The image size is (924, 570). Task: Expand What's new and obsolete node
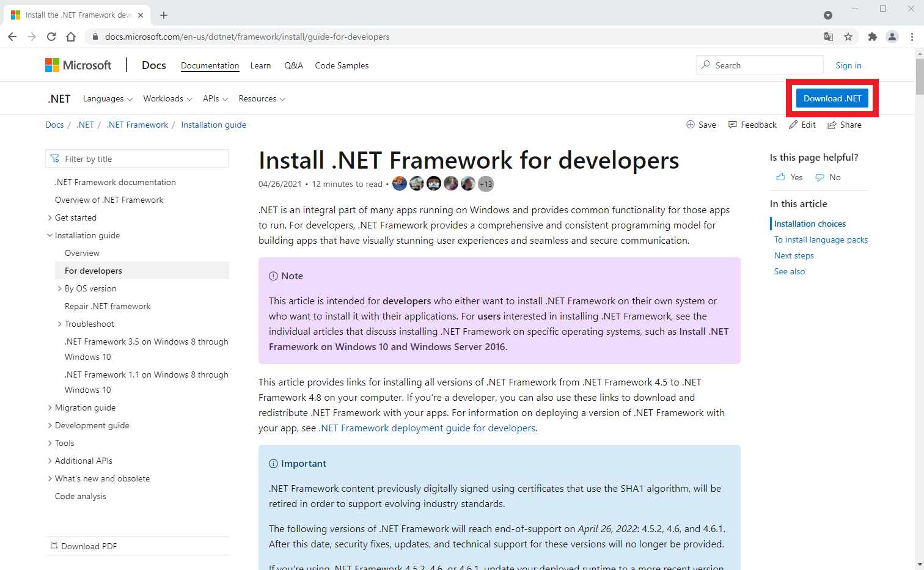(x=50, y=478)
